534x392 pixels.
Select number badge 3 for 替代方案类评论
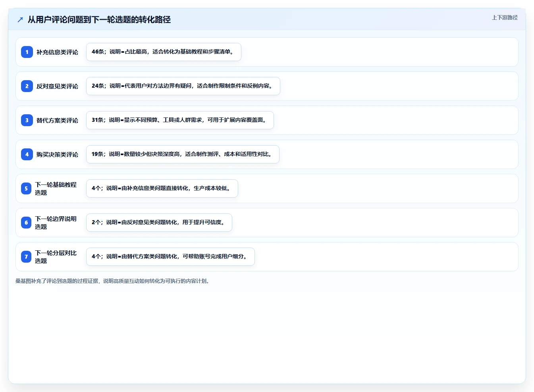(27, 120)
